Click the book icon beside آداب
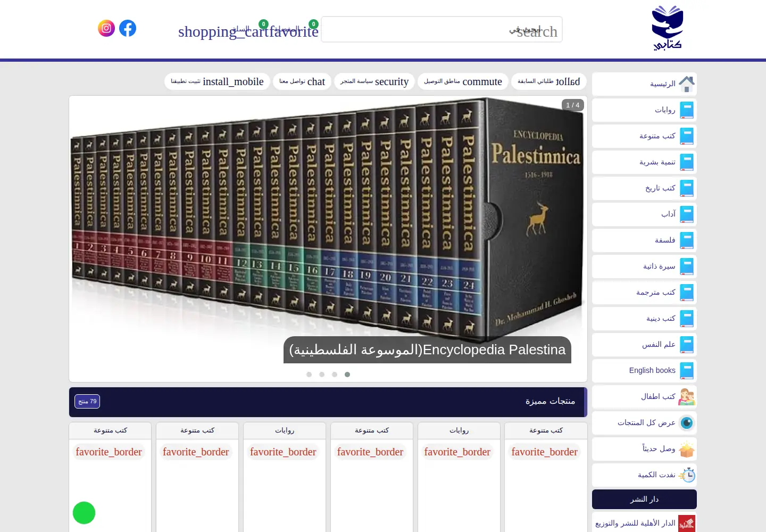Screen dimensions: 766x532 [687, 214]
